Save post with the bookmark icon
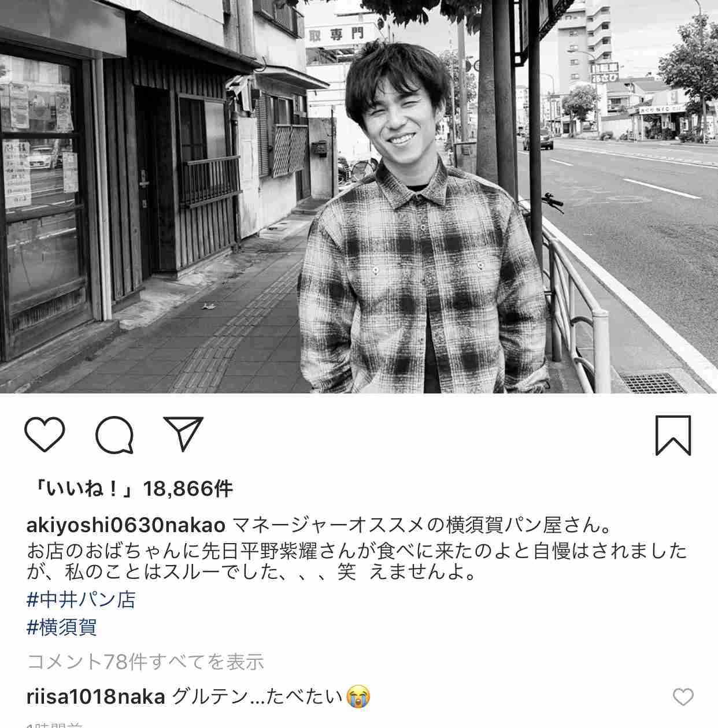Image resolution: width=718 pixels, height=728 pixels. (673, 435)
